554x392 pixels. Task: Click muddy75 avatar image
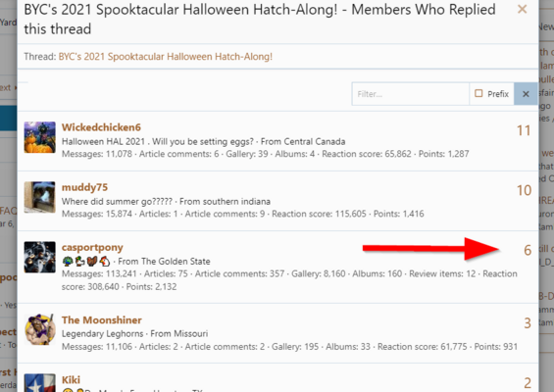[x=39, y=197]
